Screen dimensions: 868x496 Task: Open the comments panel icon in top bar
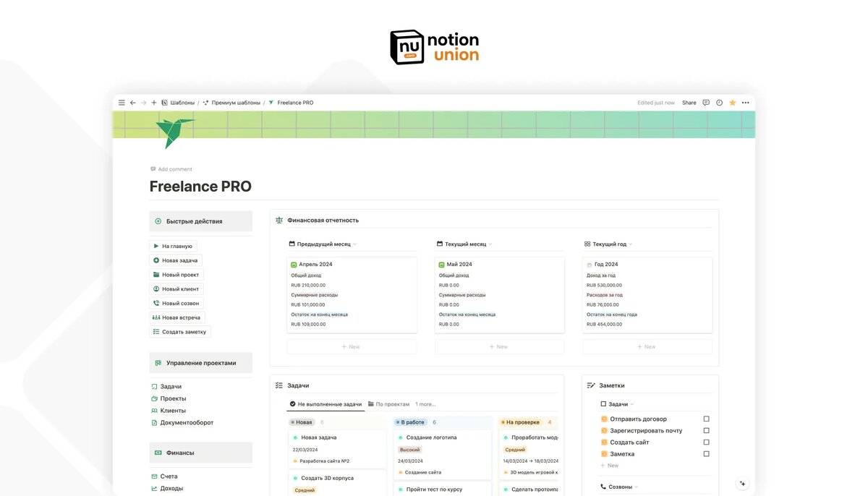(x=706, y=103)
